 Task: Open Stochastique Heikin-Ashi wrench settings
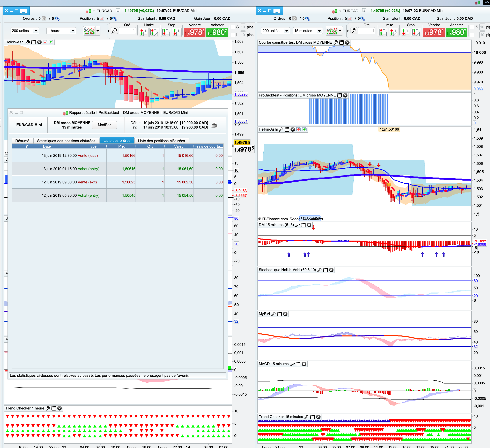pyautogui.click(x=320, y=270)
